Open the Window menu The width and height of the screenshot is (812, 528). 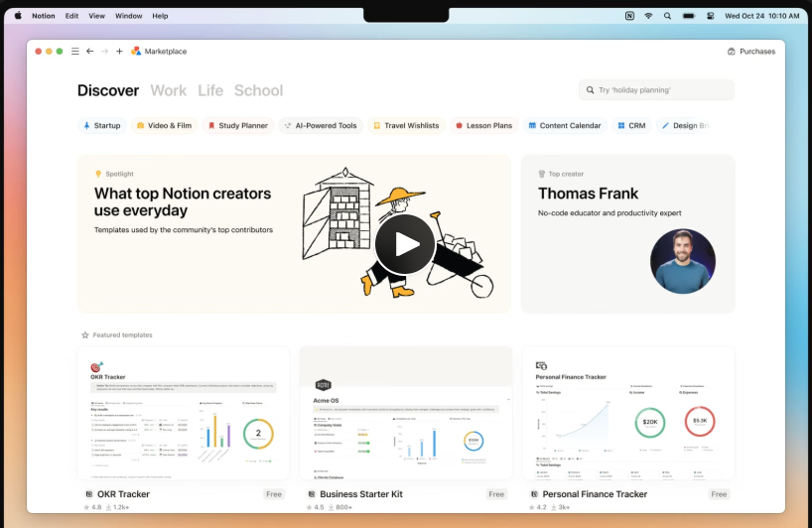click(x=128, y=16)
